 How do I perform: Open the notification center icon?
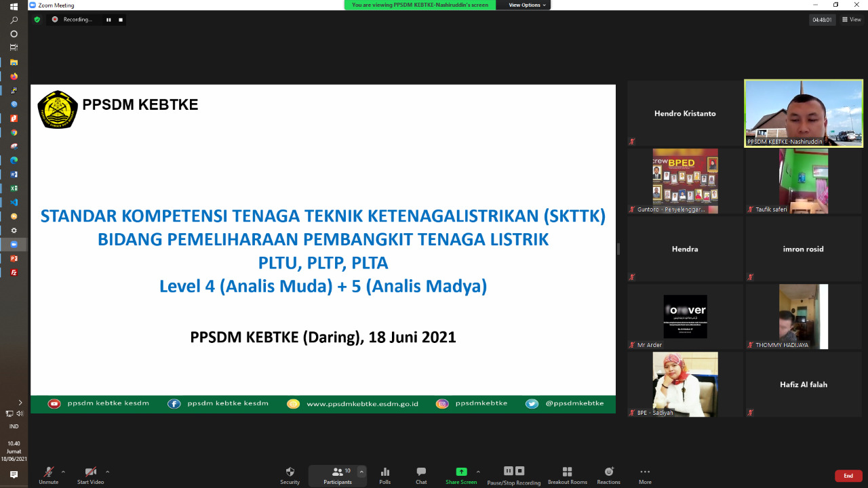14,475
